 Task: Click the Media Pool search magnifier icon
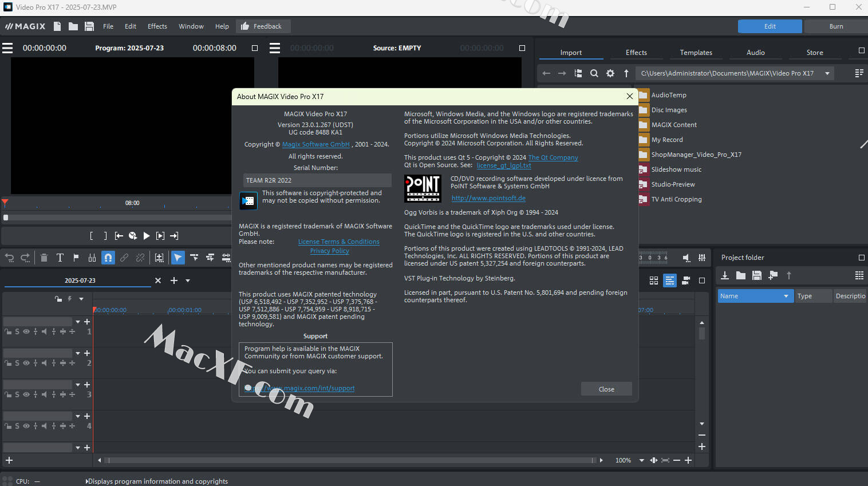(594, 73)
